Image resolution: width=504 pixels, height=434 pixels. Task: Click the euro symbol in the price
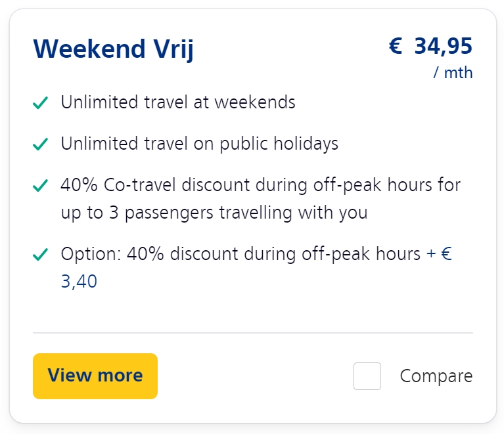396,47
